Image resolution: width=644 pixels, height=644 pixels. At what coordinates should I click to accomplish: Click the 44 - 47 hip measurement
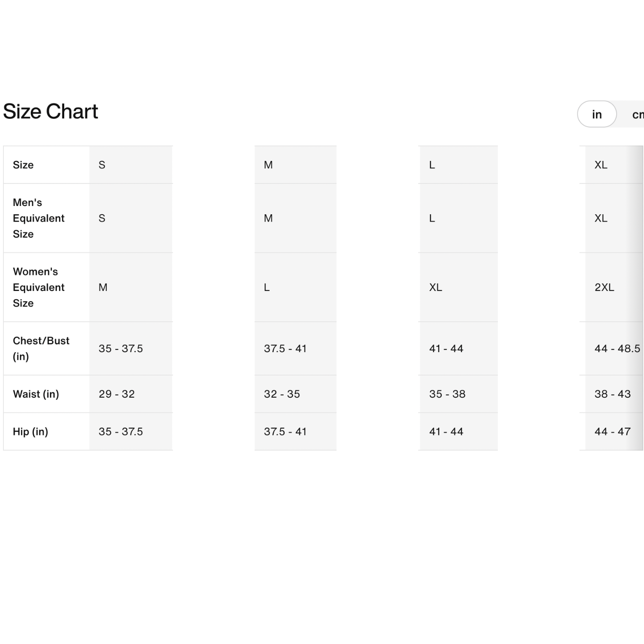point(612,432)
